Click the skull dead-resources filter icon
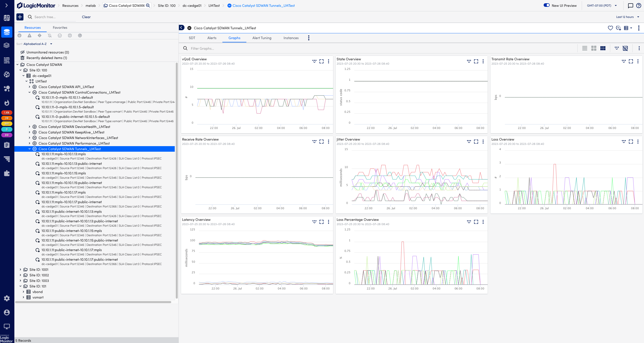This screenshot has height=343, width=644. [x=60, y=36]
